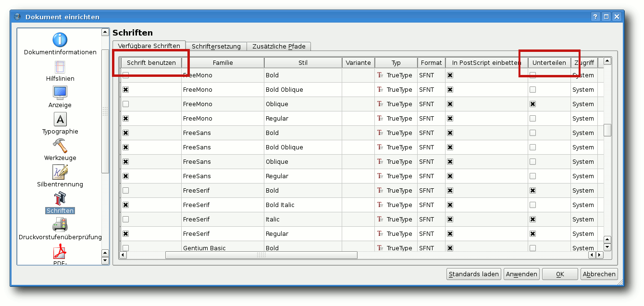Screen dimensions: 644x306
Task: Click font table scroll-left arrow
Action: [x=123, y=255]
